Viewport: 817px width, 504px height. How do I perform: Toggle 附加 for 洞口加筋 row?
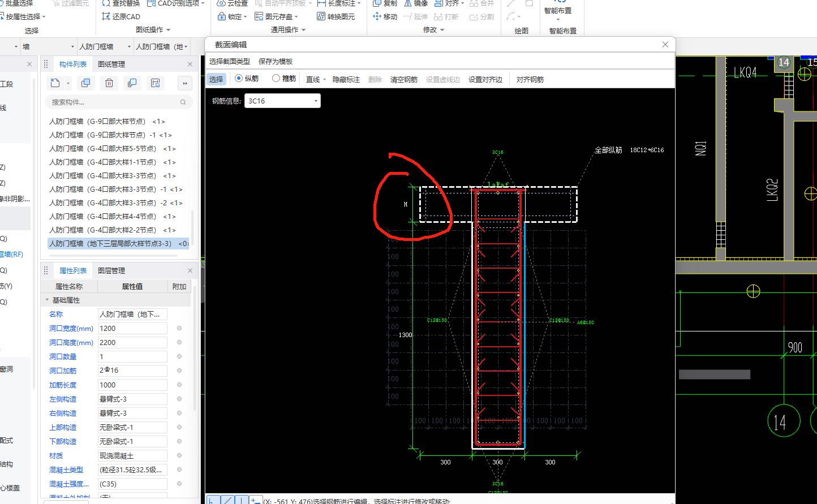[179, 371]
